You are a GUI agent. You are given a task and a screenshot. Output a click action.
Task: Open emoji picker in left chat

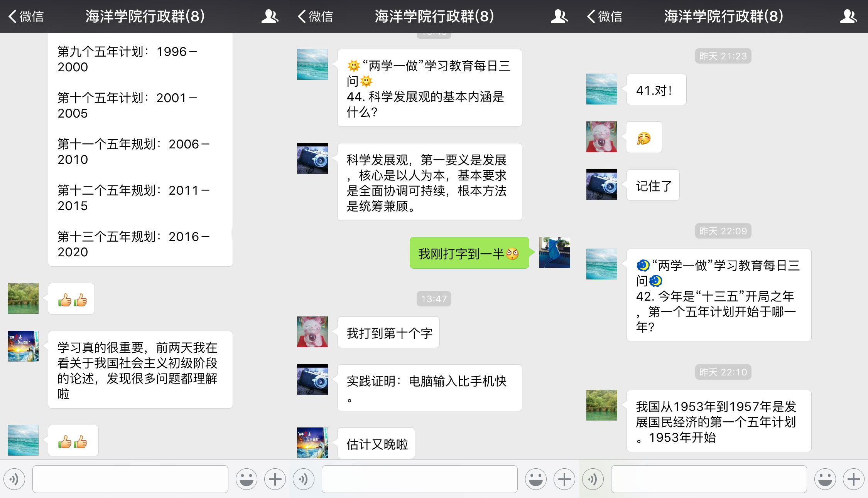[246, 479]
